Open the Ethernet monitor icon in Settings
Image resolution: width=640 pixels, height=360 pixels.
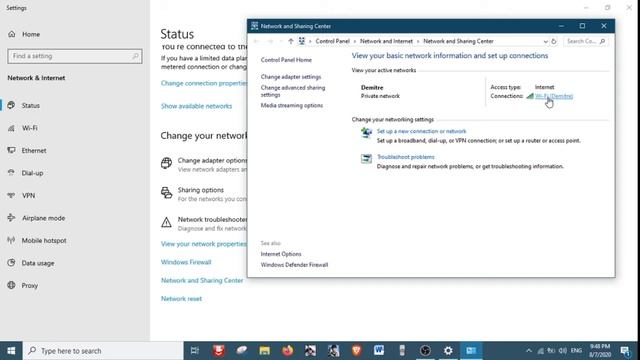click(11, 150)
